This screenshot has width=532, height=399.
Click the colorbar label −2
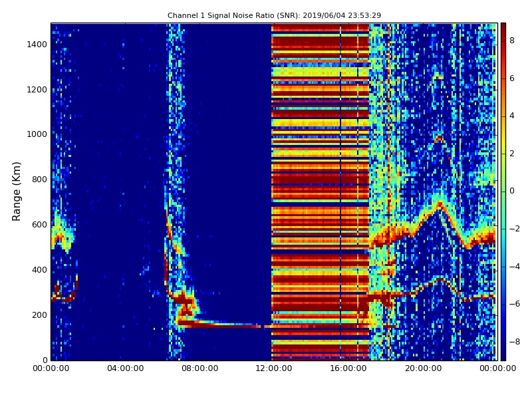pyautogui.click(x=515, y=229)
